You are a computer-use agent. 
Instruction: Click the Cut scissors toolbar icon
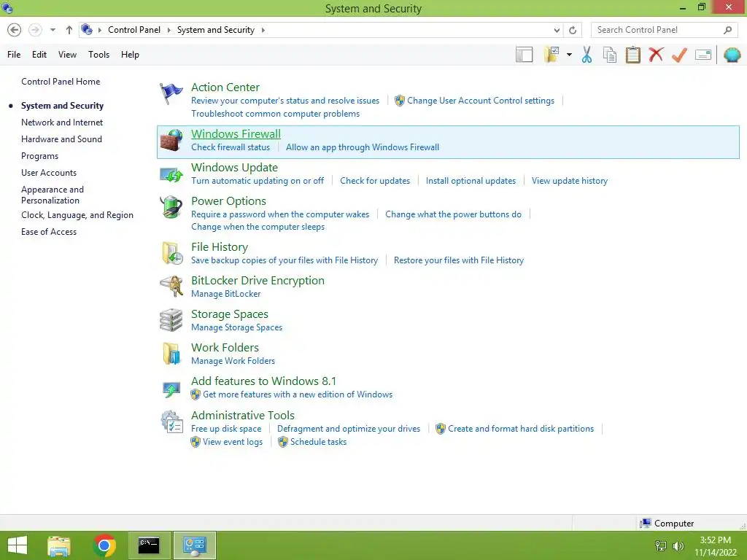[x=587, y=55]
